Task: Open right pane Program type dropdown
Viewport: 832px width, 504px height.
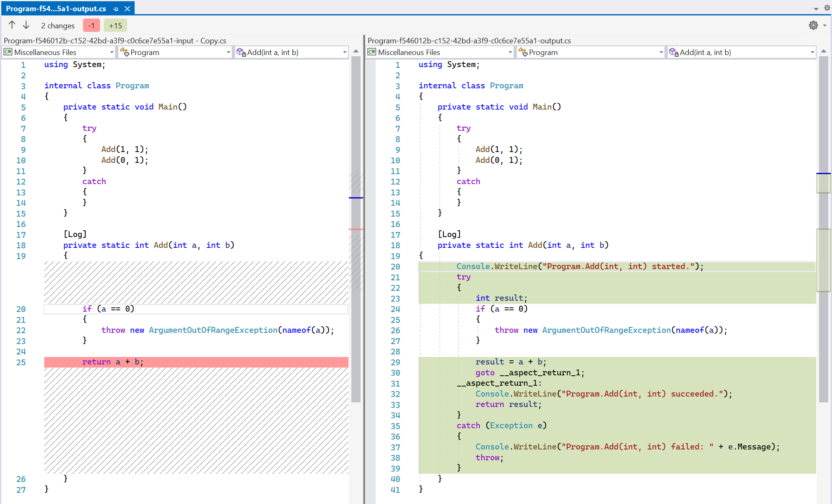Action: 590,52
